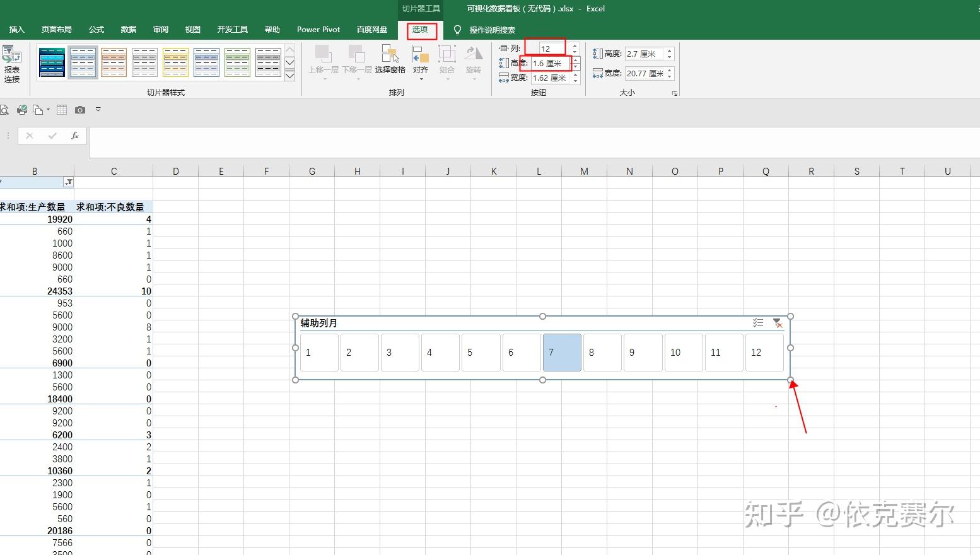Choose the yellow slicer style

(175, 62)
